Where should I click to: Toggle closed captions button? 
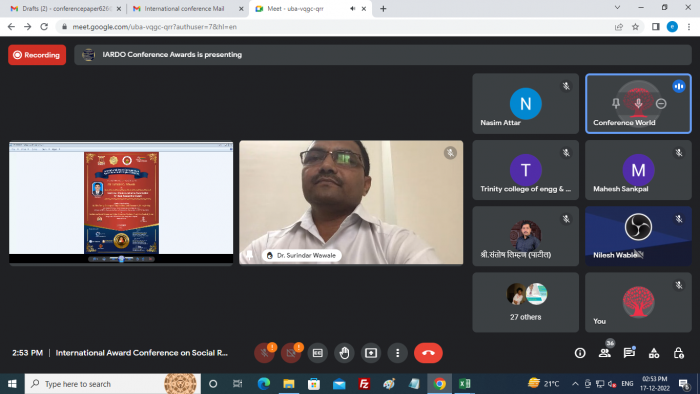click(317, 353)
